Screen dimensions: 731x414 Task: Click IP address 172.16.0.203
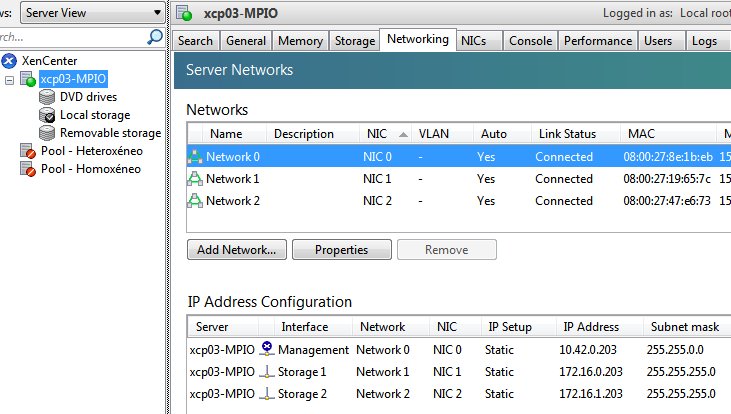tap(591, 372)
